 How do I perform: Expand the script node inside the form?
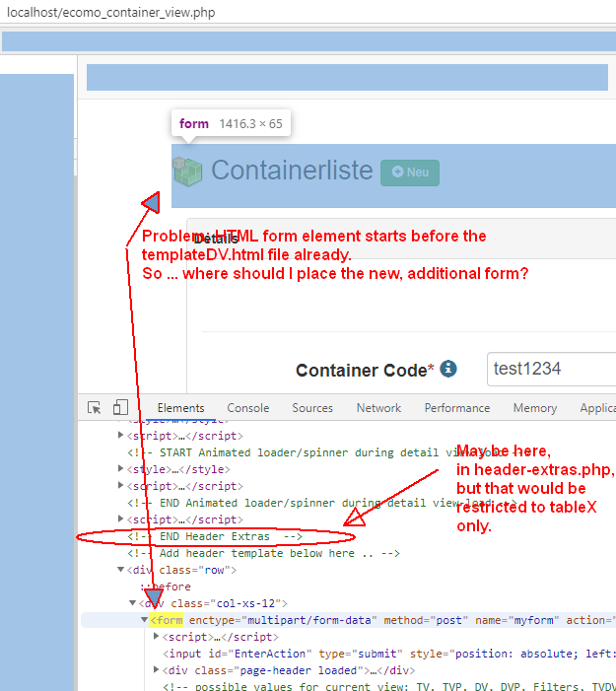pyautogui.click(x=156, y=637)
